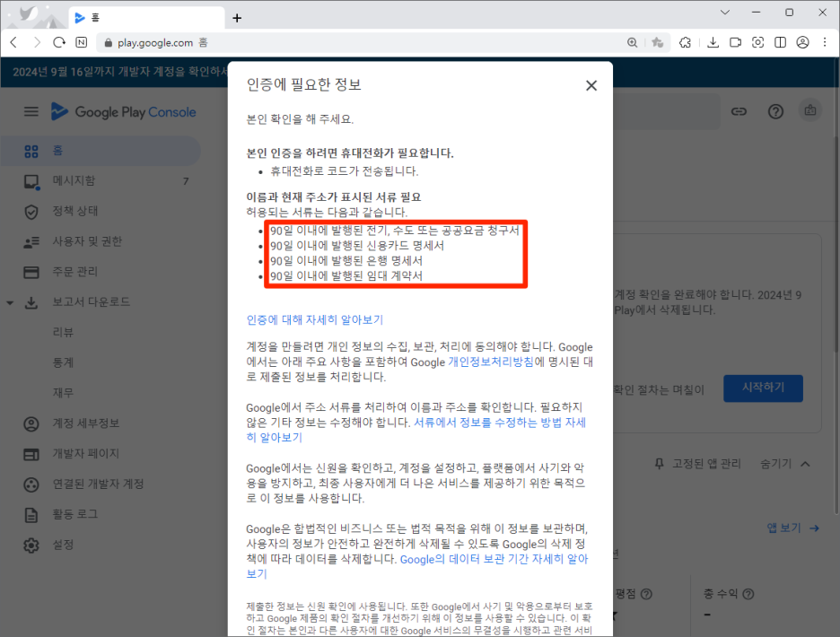This screenshot has height=637, width=840.
Task: Click the 평점 help icon
Action: pyautogui.click(x=647, y=594)
